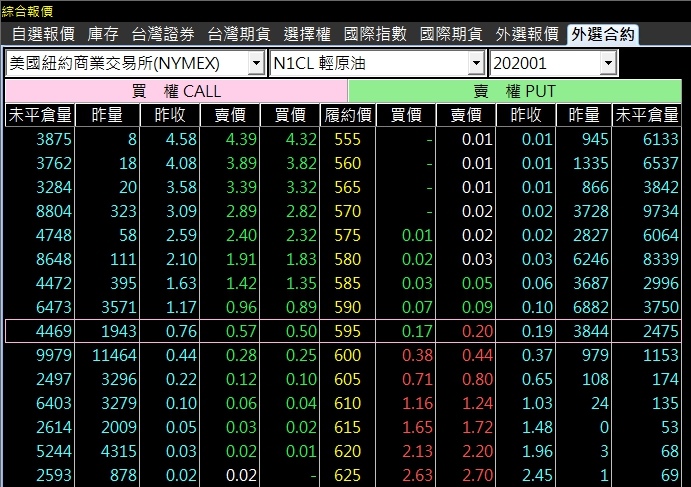This screenshot has width=691, height=487.
Task: Select the 選擇權 tab
Action: click(307, 34)
